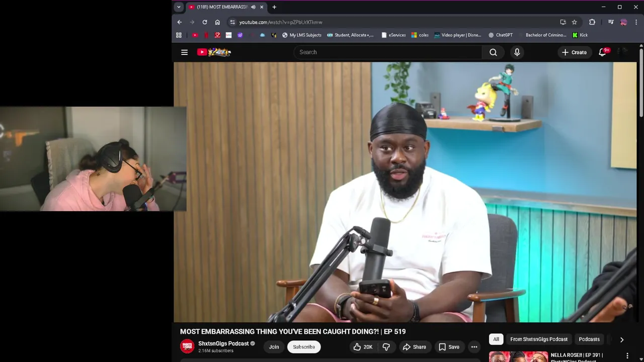
Task: Open Chrome profile avatar
Action: 623,22
